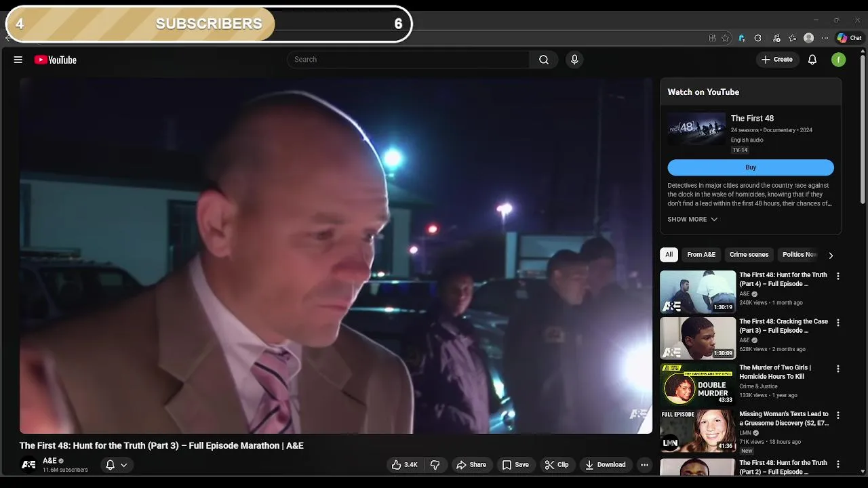Select the Crime scenes filter chip
Viewport: 868px width, 488px height.
pyautogui.click(x=749, y=255)
